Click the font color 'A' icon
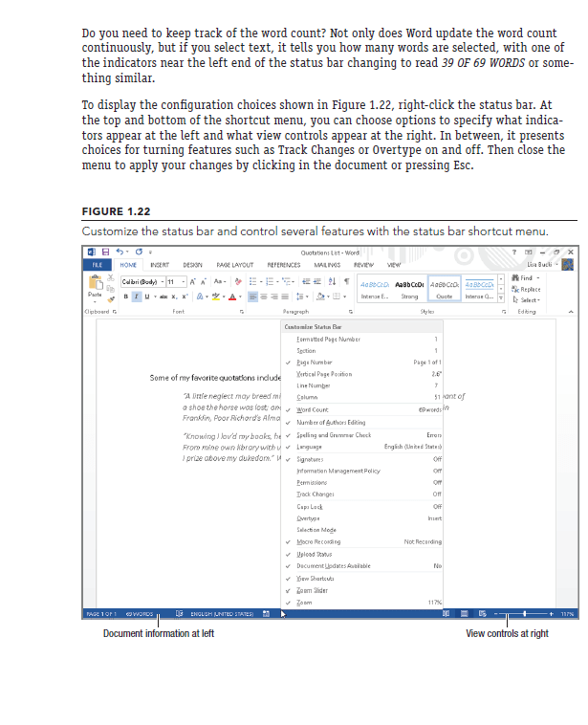 [x=234, y=297]
